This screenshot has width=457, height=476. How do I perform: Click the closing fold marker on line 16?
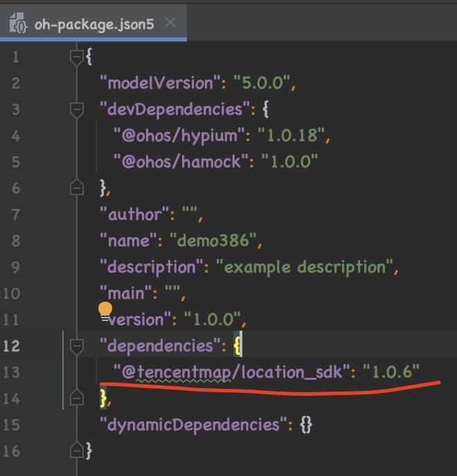pos(77,450)
